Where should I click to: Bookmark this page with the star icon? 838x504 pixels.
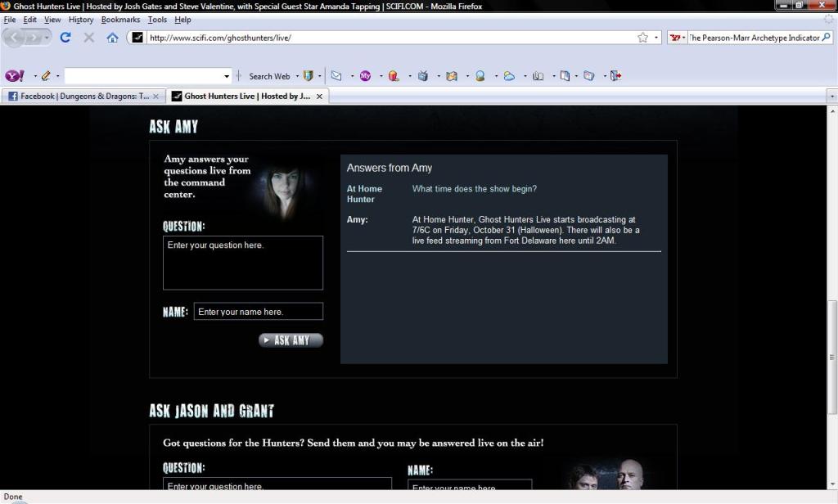click(x=642, y=38)
